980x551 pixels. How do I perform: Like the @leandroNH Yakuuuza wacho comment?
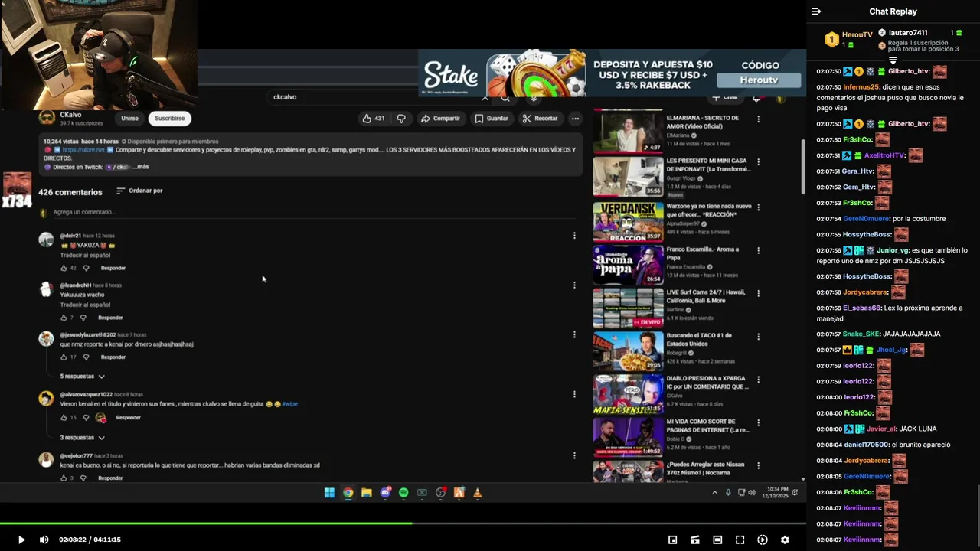pos(64,318)
